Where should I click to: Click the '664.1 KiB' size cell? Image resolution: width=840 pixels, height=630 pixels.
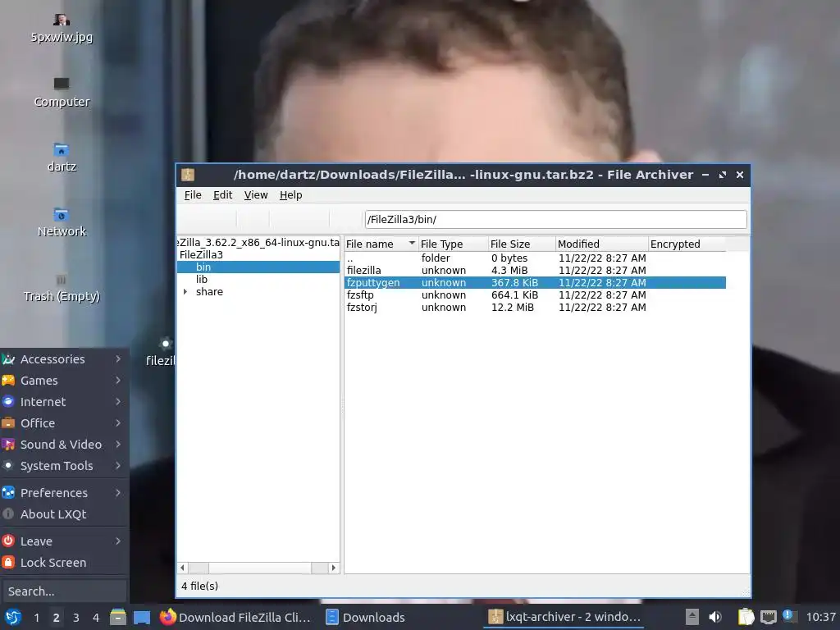click(x=514, y=294)
